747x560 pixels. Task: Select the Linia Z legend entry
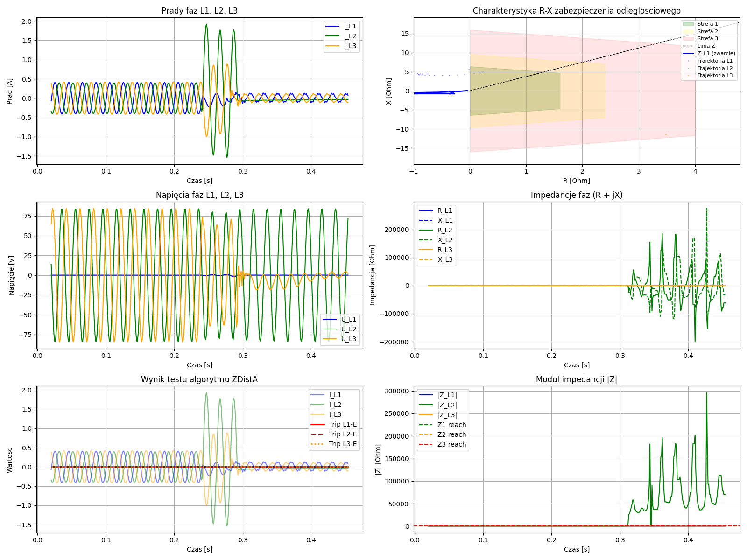coord(706,46)
